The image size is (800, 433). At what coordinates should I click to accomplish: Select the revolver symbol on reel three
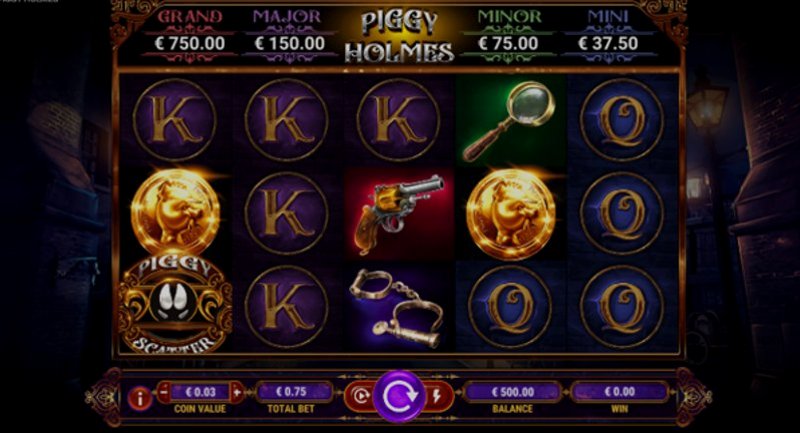click(398, 213)
